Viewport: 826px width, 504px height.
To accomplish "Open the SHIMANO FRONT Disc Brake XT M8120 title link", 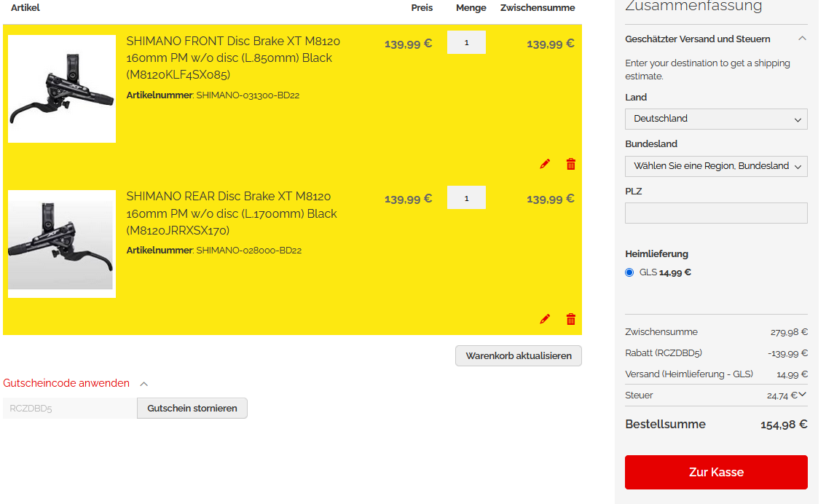I will pos(233,58).
